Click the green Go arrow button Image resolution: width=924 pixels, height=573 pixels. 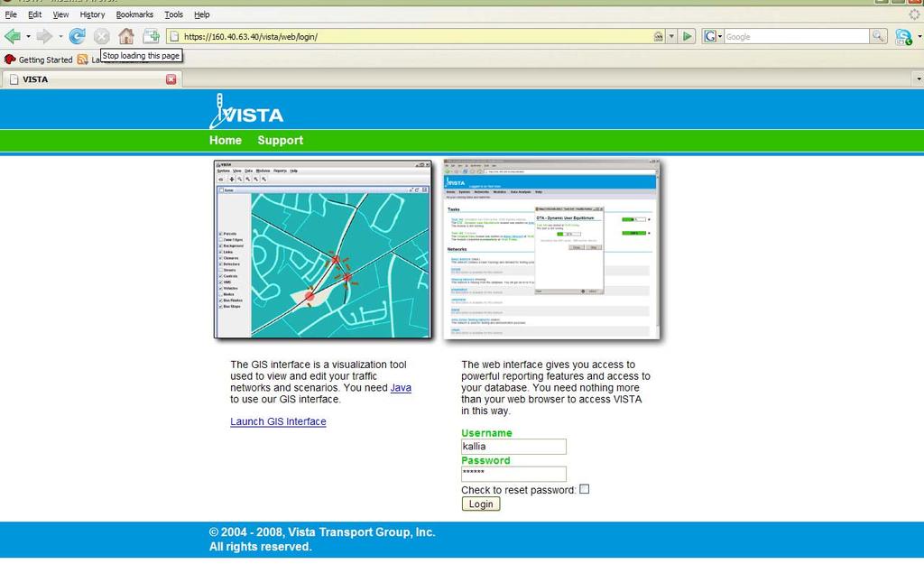(x=687, y=37)
